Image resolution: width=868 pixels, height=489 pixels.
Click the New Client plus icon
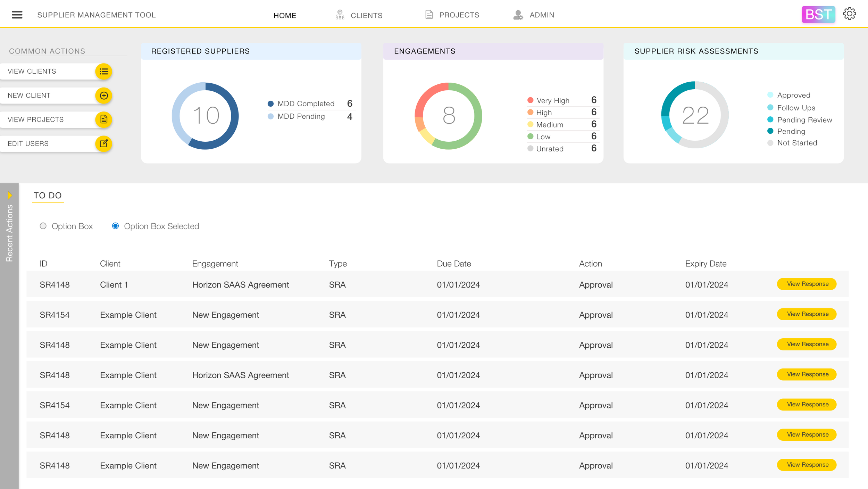tap(103, 96)
